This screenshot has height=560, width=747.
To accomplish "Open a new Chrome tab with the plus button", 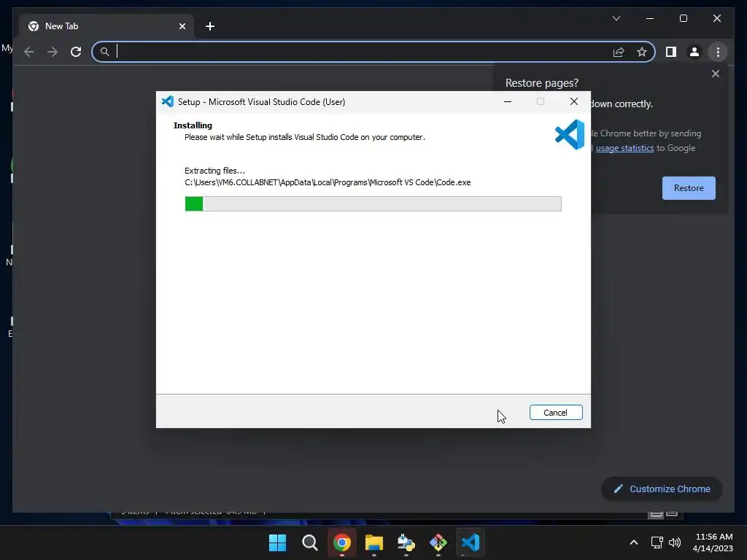I will click(x=210, y=26).
